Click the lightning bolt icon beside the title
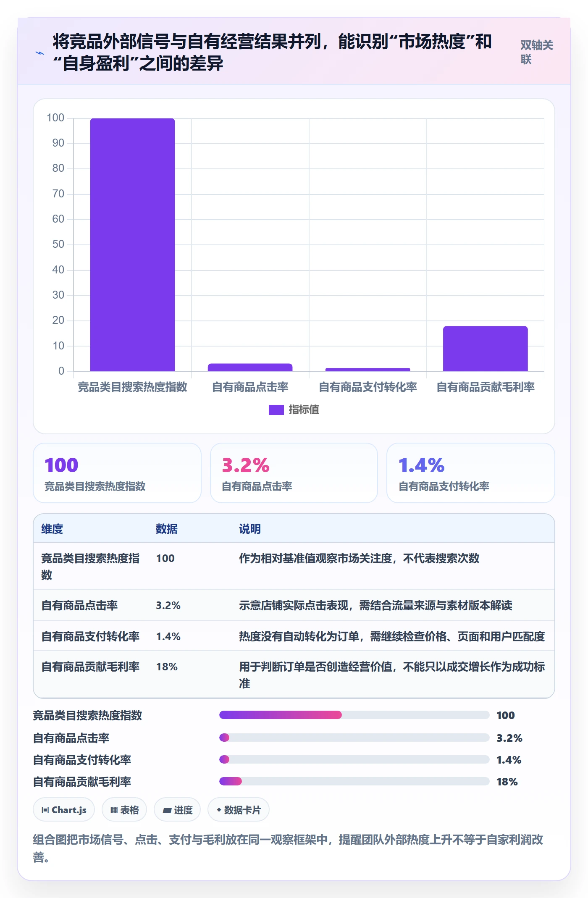588x898 pixels. 40,53
